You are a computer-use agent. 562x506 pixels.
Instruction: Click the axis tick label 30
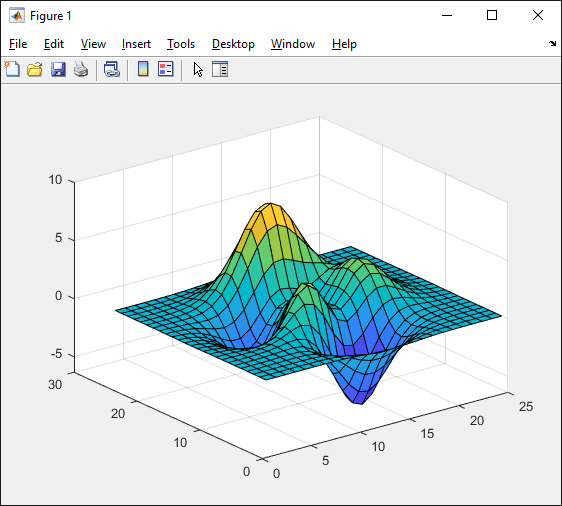pos(55,385)
